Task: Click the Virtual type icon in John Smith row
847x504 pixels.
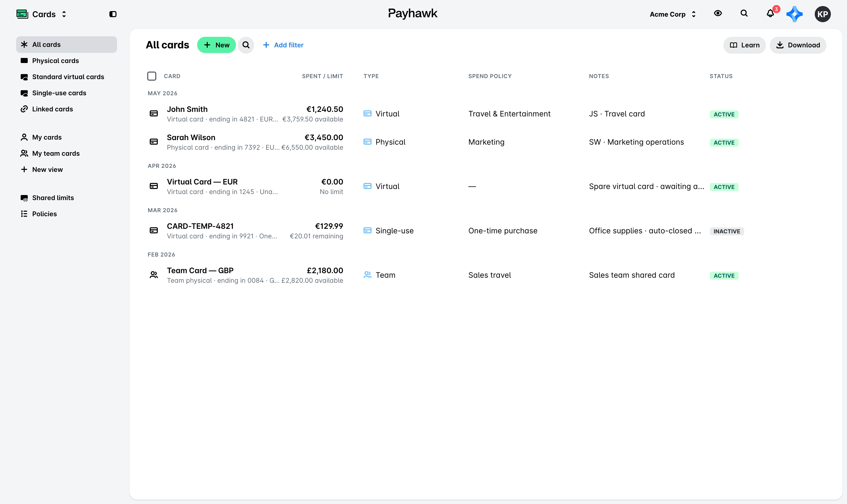Action: pos(367,113)
